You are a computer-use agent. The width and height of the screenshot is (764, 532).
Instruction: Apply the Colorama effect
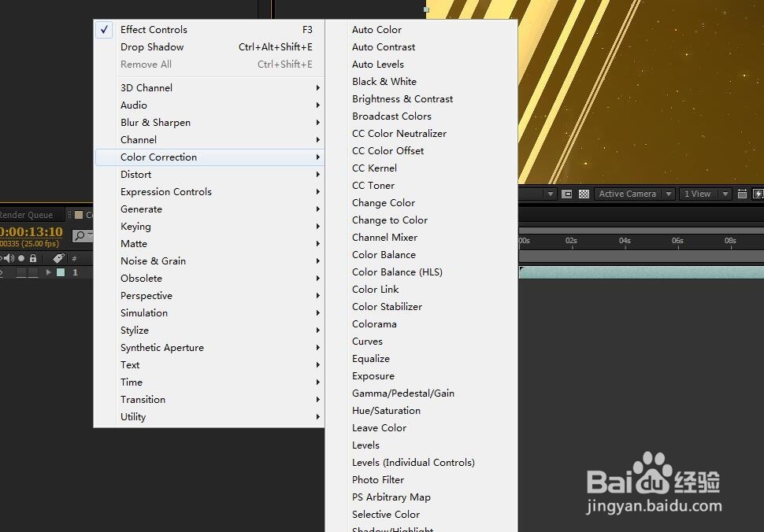pos(421,324)
